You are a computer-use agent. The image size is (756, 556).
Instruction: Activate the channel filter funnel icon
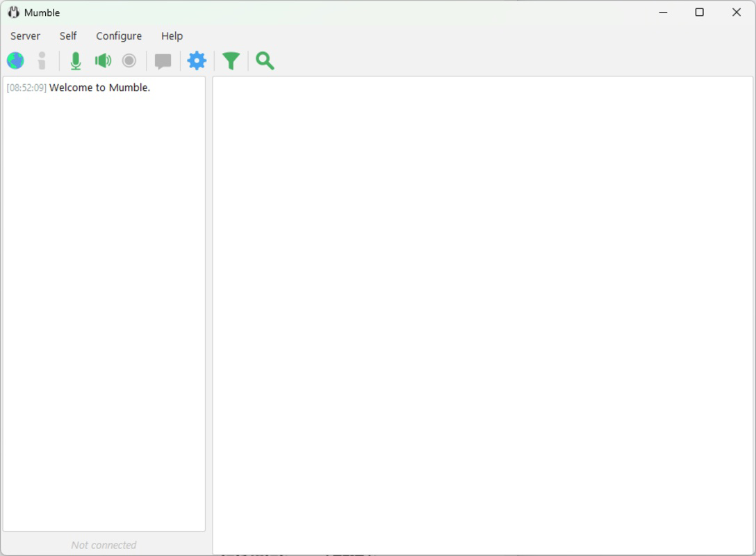coord(231,60)
